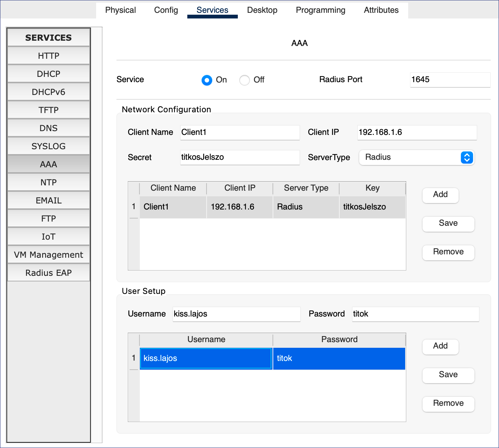Select row 1 header of client table
Viewport: 499px width, 448px height.
[x=134, y=207]
